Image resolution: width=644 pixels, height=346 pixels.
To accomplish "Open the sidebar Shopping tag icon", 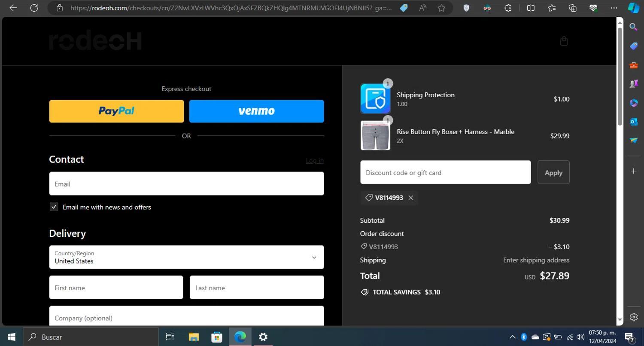I will coord(634,46).
